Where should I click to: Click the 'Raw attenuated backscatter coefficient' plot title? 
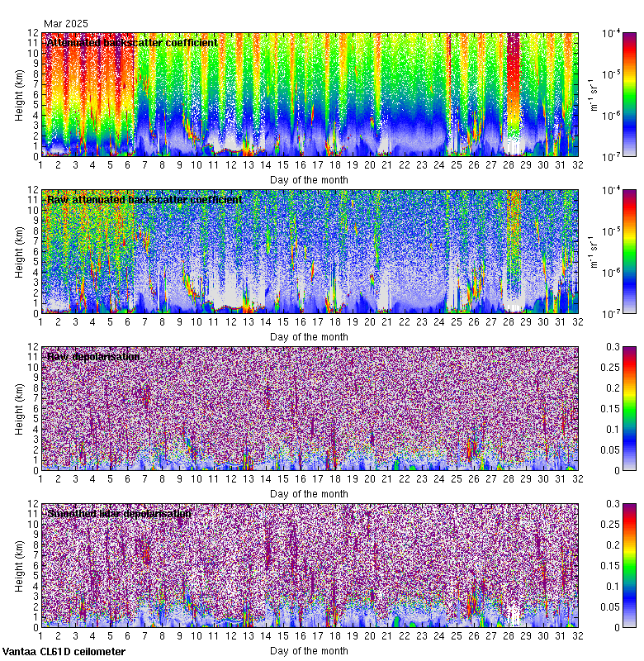(x=144, y=199)
